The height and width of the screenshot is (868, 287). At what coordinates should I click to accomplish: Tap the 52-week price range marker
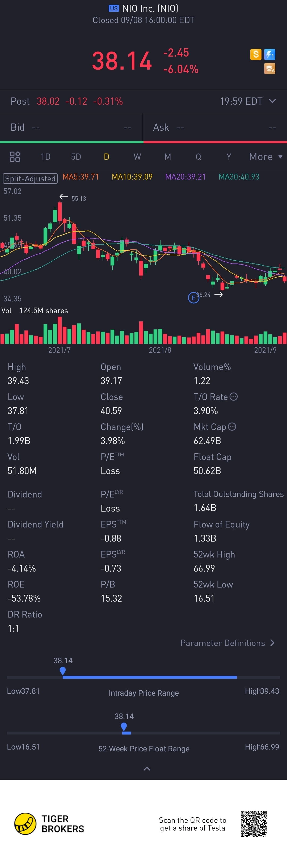tap(124, 727)
